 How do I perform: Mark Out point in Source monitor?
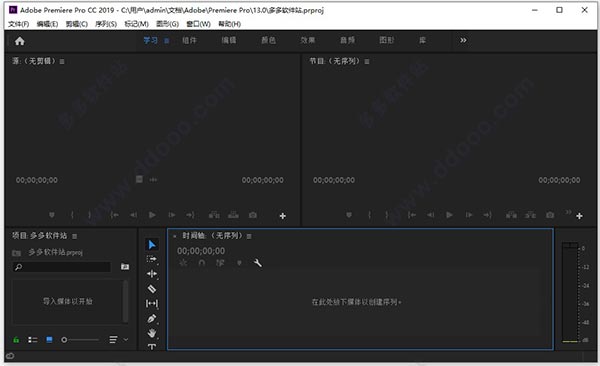tap(90, 215)
